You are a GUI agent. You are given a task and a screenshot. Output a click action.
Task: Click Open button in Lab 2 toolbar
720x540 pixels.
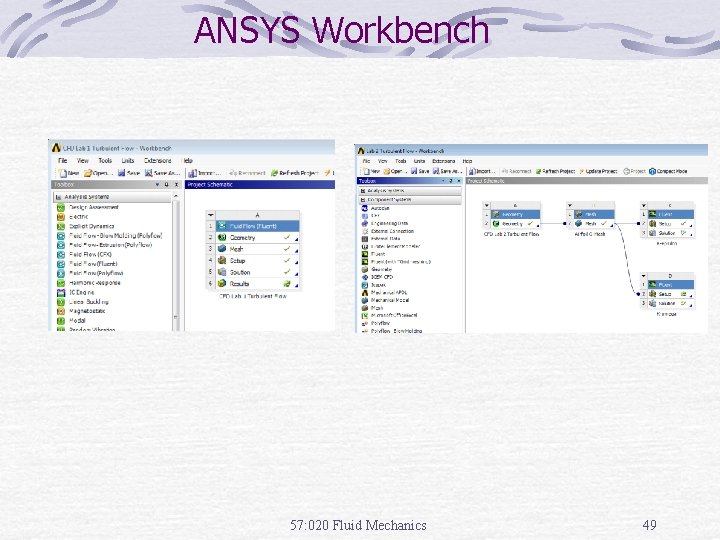pos(395,171)
